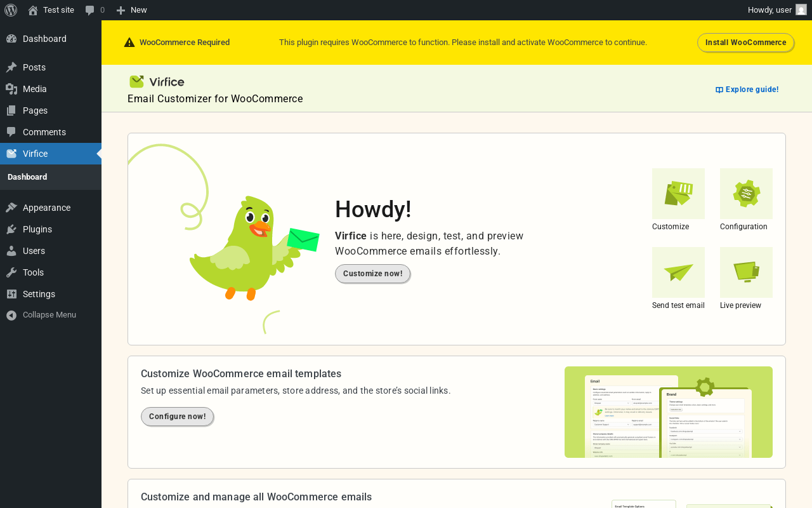Click the Live preview label
Image resolution: width=812 pixels, height=508 pixels.
click(740, 305)
